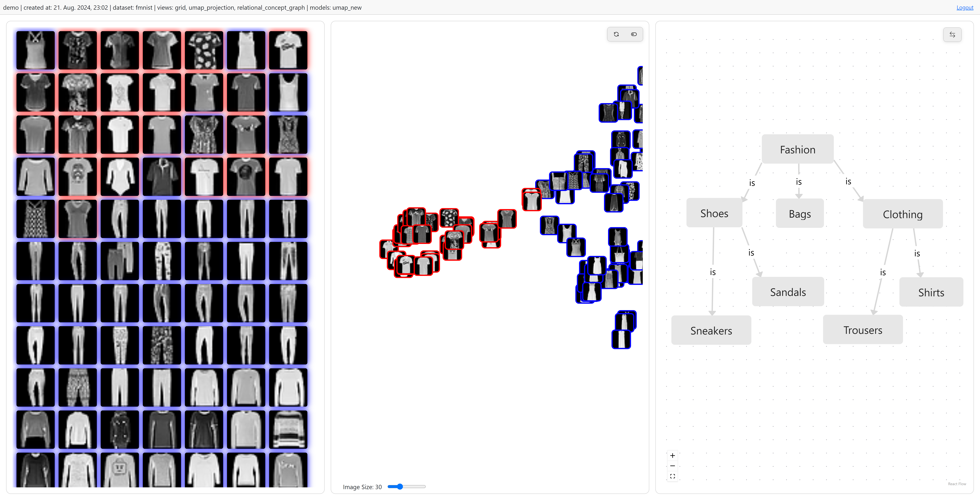
Task: Click the 'is' edge label between Clothing and Trousers
Action: click(883, 272)
